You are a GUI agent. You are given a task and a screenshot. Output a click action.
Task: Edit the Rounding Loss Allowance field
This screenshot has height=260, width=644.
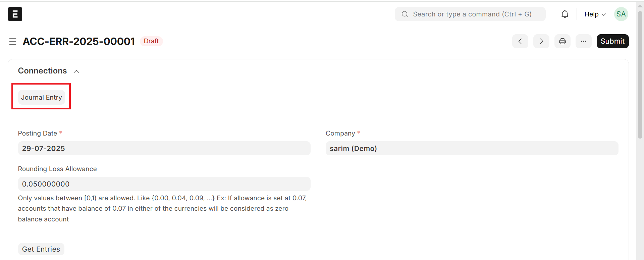pyautogui.click(x=164, y=184)
